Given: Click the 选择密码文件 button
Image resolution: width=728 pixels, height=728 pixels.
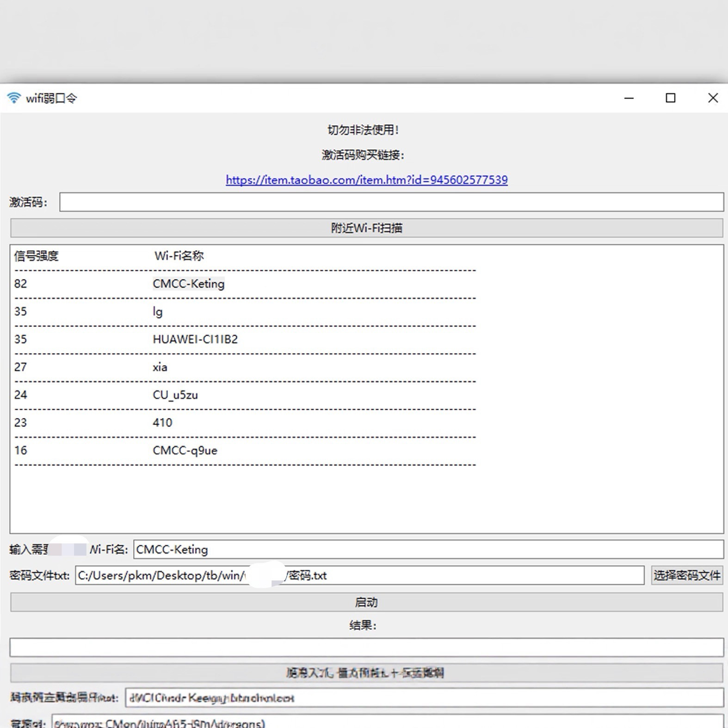Looking at the screenshot, I should 687,575.
